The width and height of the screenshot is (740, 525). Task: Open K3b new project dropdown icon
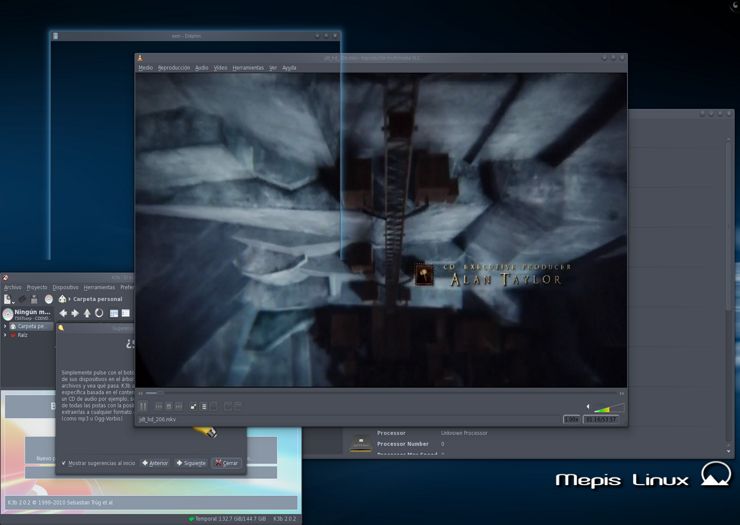coord(9,299)
